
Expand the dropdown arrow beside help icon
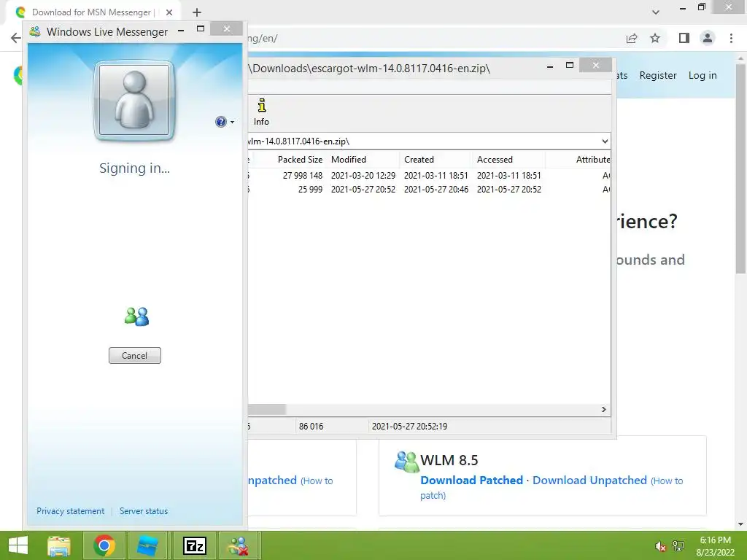tap(233, 122)
